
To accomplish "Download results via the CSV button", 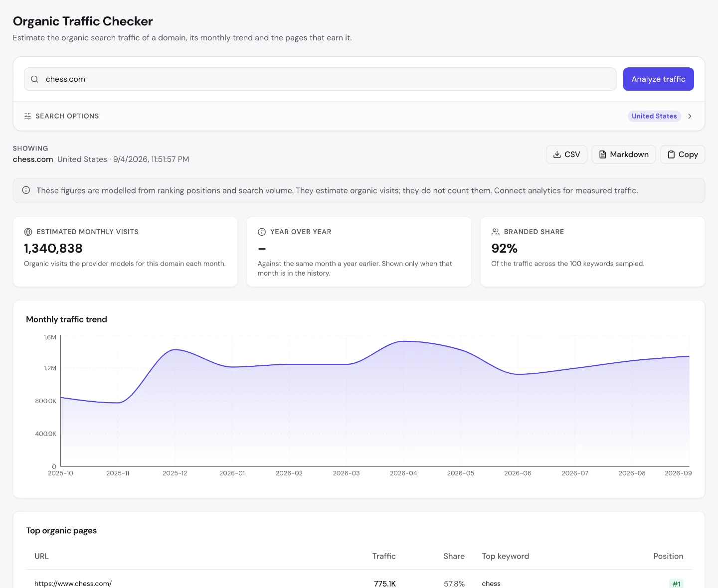I will (566, 154).
